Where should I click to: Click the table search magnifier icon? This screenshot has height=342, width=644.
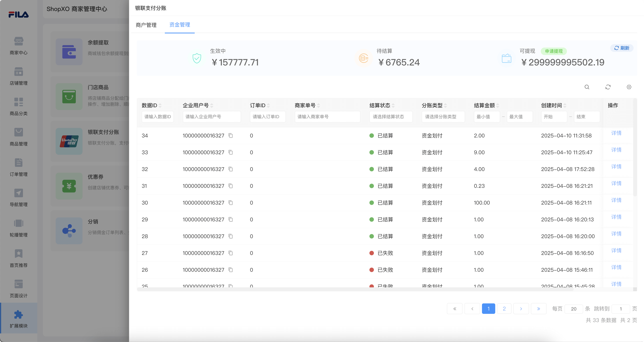(x=587, y=87)
